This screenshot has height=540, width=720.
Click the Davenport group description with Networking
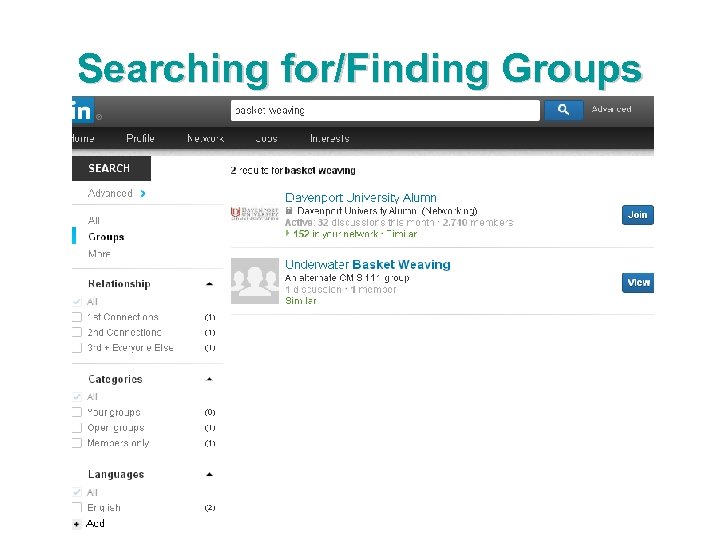pyautogui.click(x=387, y=211)
